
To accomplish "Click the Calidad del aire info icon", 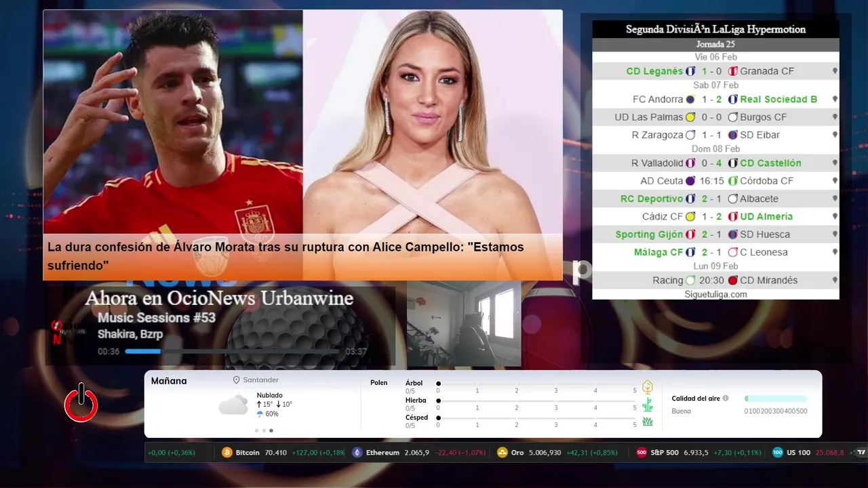I will [x=726, y=399].
